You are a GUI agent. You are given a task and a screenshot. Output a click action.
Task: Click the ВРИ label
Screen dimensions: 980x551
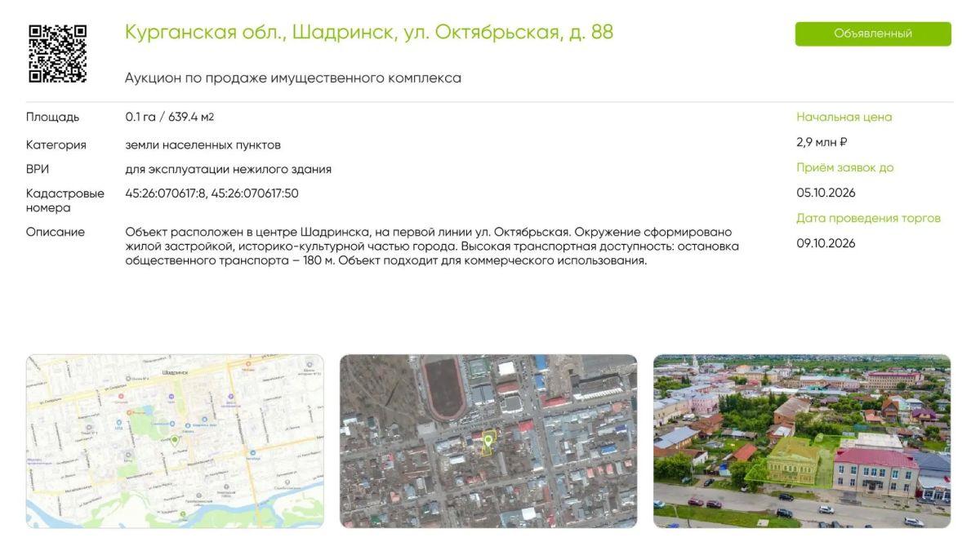[38, 169]
